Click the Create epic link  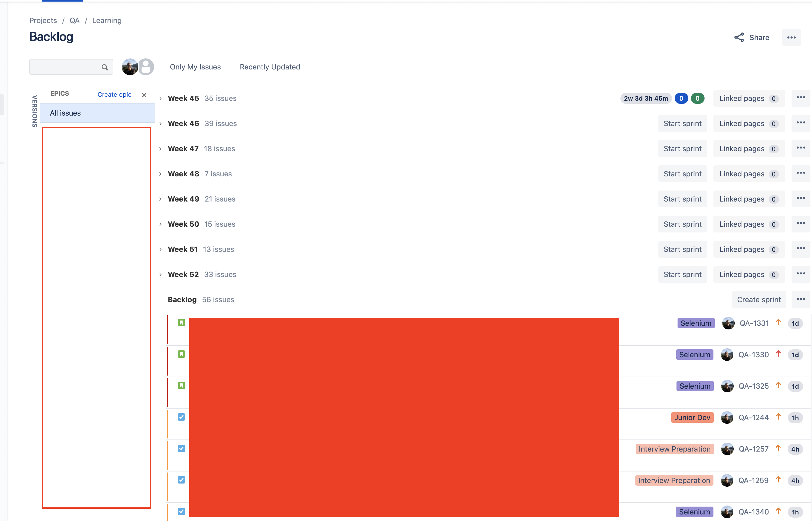coord(114,95)
